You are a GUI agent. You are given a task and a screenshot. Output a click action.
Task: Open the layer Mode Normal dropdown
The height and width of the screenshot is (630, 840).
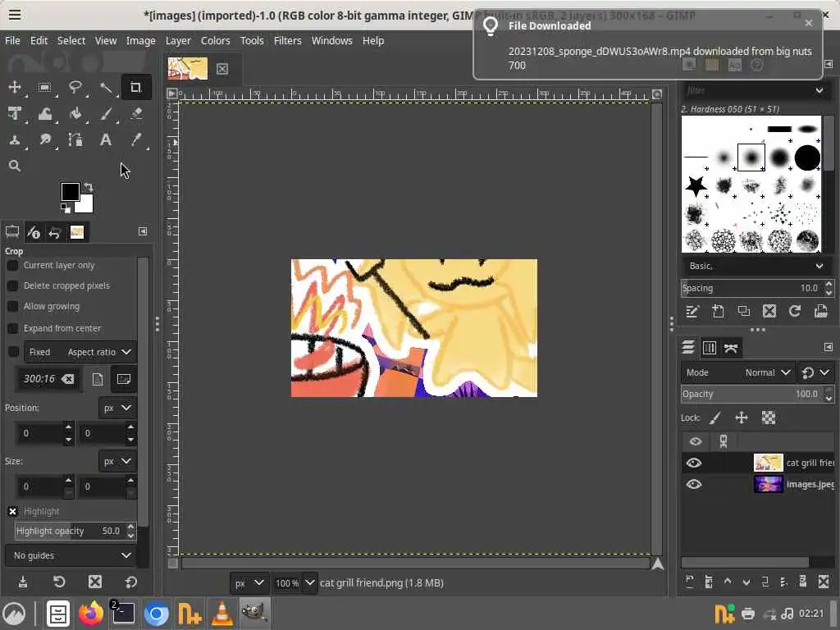(737, 372)
